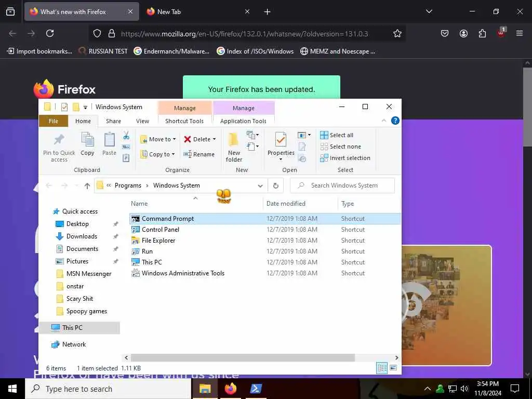Screen dimensions: 532x399
Task: Open Firefox Extensions puzzle icon
Action: (x=482, y=33)
